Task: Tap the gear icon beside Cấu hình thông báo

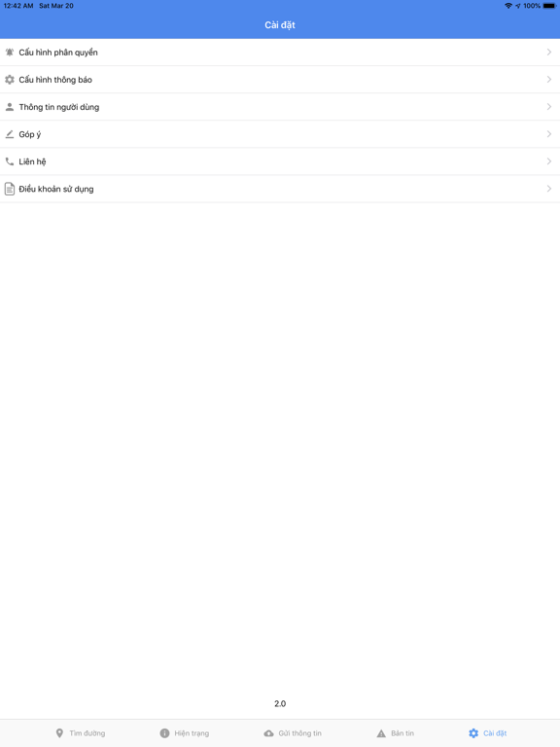Action: pos(10,80)
